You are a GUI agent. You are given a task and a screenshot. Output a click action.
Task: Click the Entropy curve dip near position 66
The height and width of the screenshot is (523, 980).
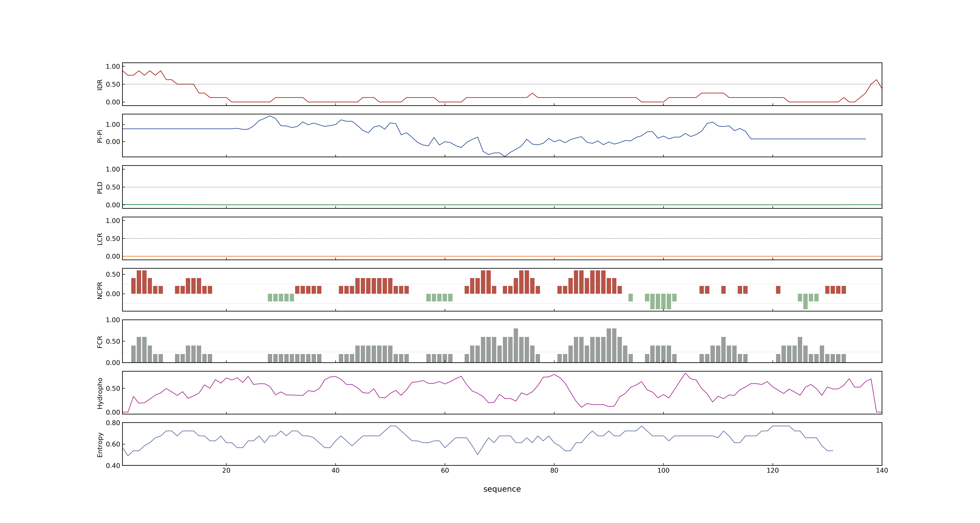pos(478,454)
